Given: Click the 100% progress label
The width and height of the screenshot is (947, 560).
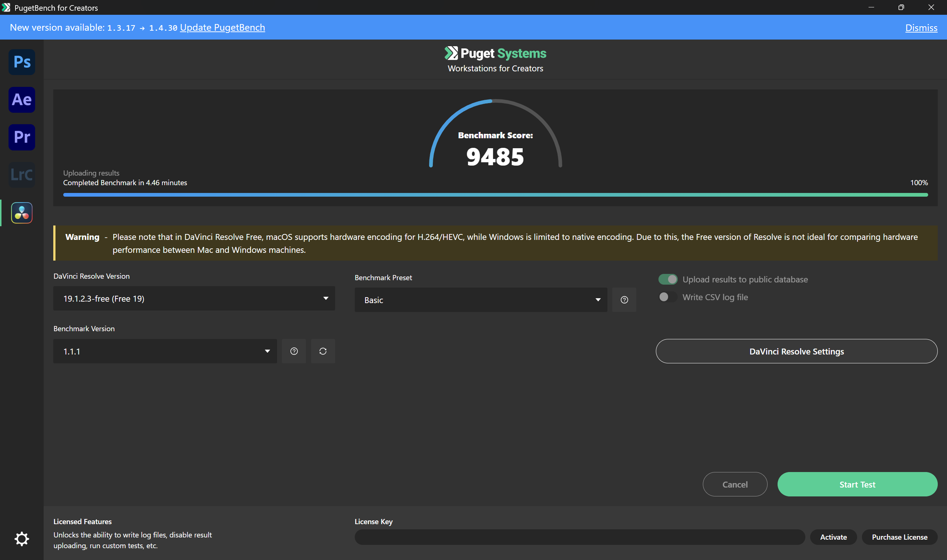Looking at the screenshot, I should click(x=919, y=183).
